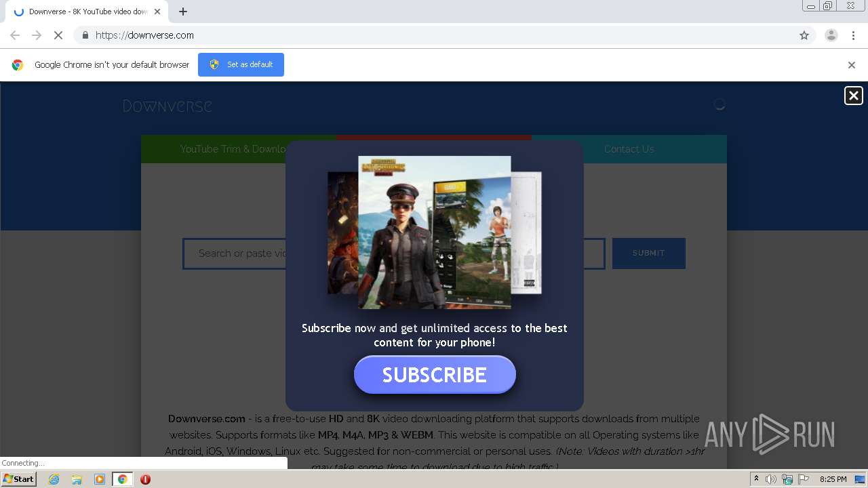
Task: Click the taskbar clock 8:25 PM
Action: [833, 479]
